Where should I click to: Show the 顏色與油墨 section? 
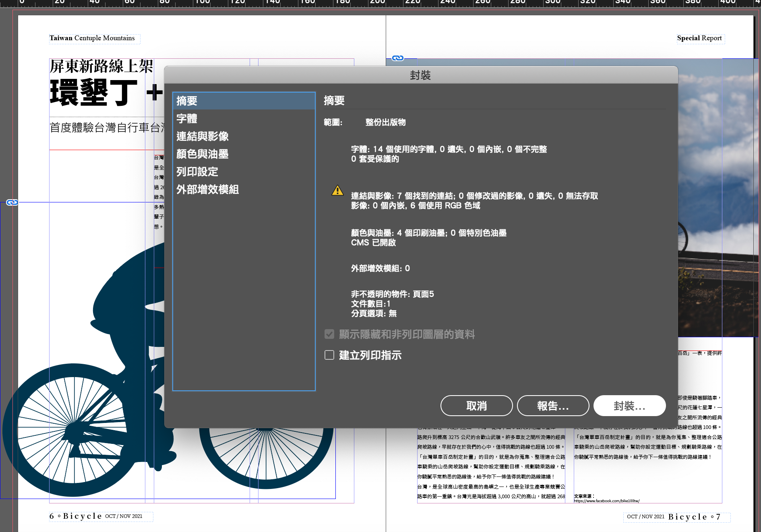tap(202, 154)
